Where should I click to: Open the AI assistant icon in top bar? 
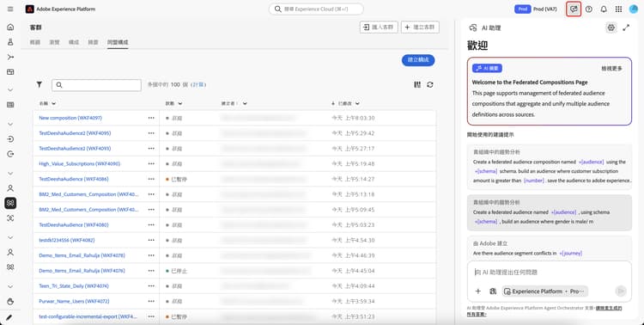tap(574, 9)
